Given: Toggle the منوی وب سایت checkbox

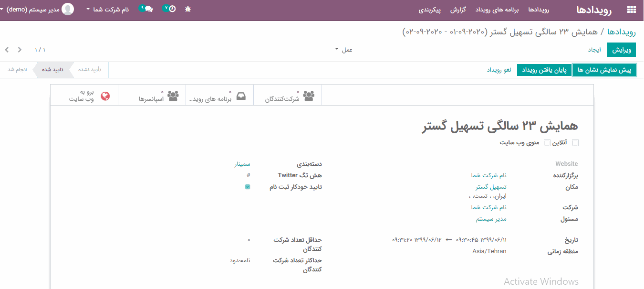Looking at the screenshot, I should pyautogui.click(x=547, y=143).
